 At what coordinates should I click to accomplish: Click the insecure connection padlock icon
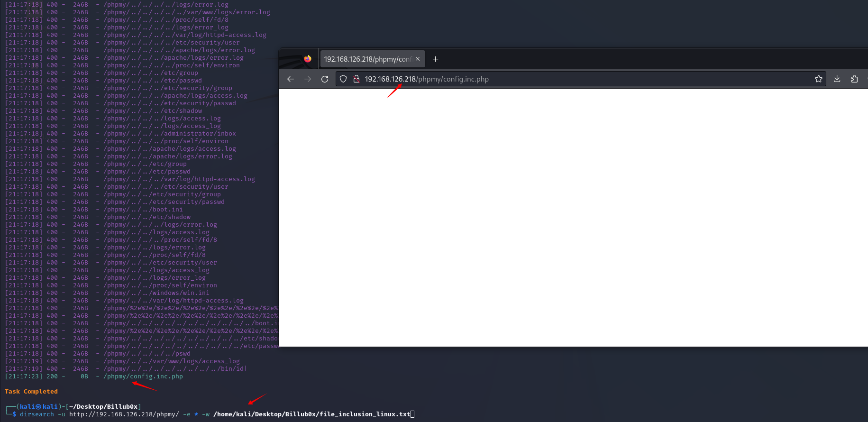point(356,79)
